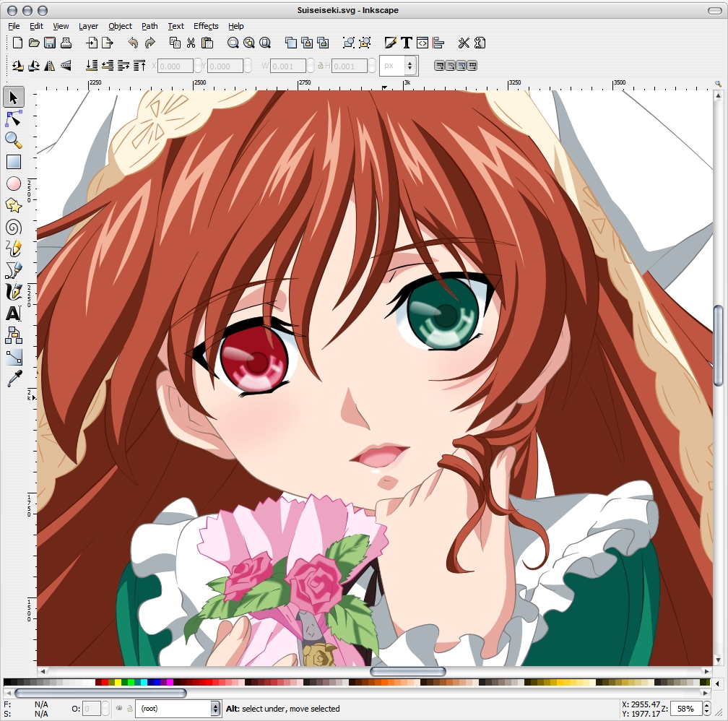Choose the Connector tool
This screenshot has width=728, height=721.
[14, 335]
